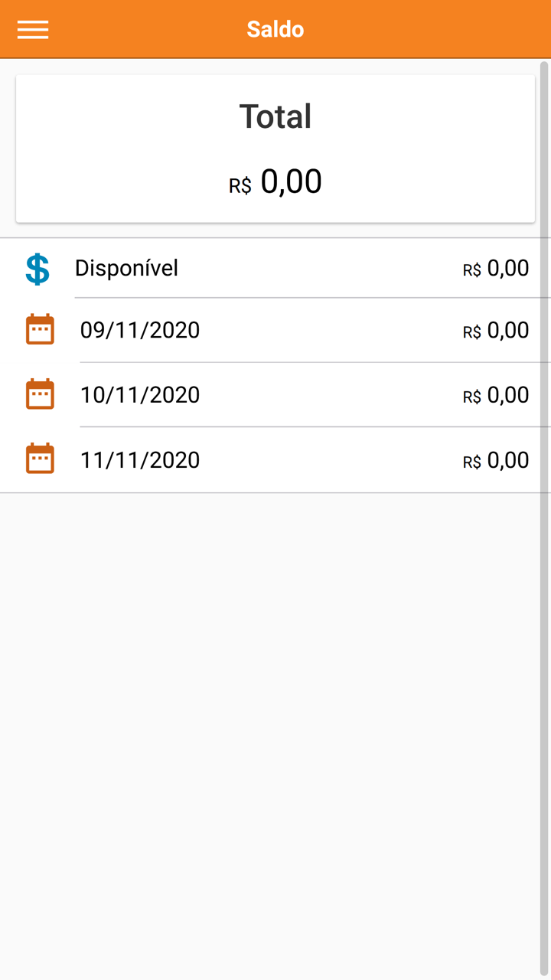Screen dimensions: 551x980
Task: Open the 11/11/2020 date entry
Action: 140,459
